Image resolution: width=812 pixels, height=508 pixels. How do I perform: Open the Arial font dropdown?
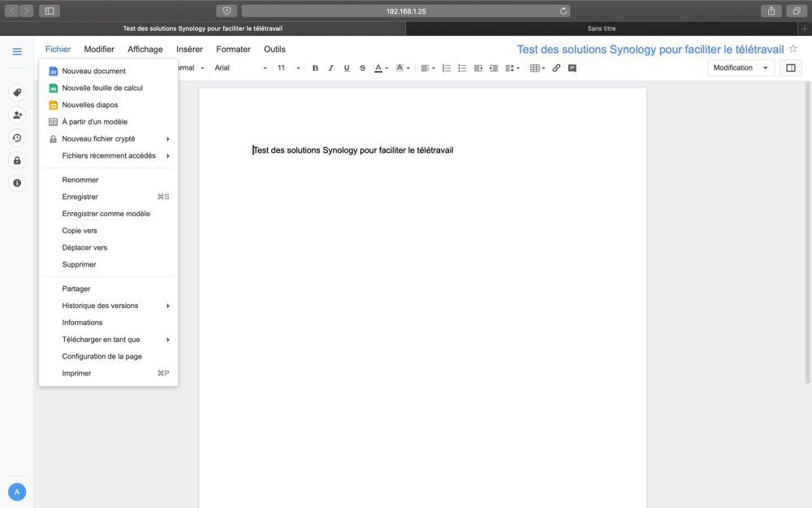click(x=241, y=68)
